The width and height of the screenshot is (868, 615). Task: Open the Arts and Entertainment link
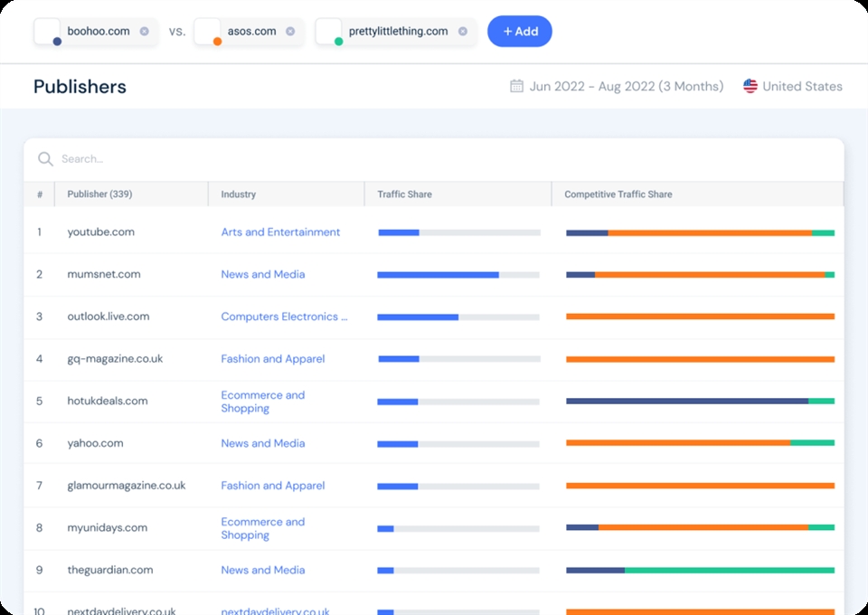[x=281, y=232]
